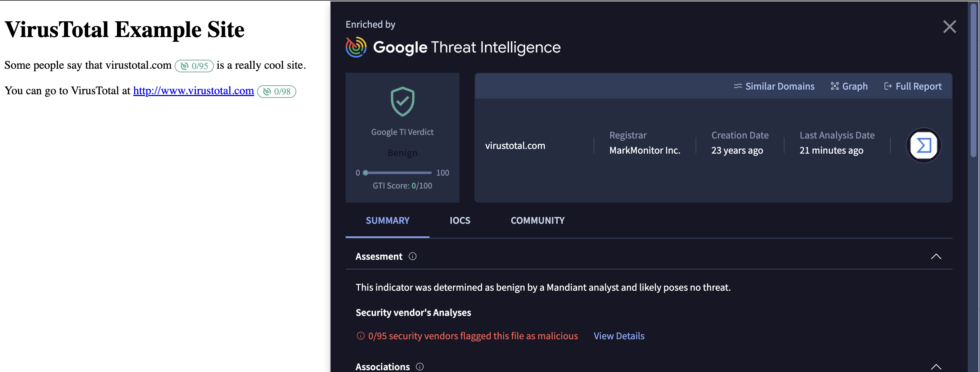Click the Benign verdict label
980x372 pixels.
coord(402,153)
